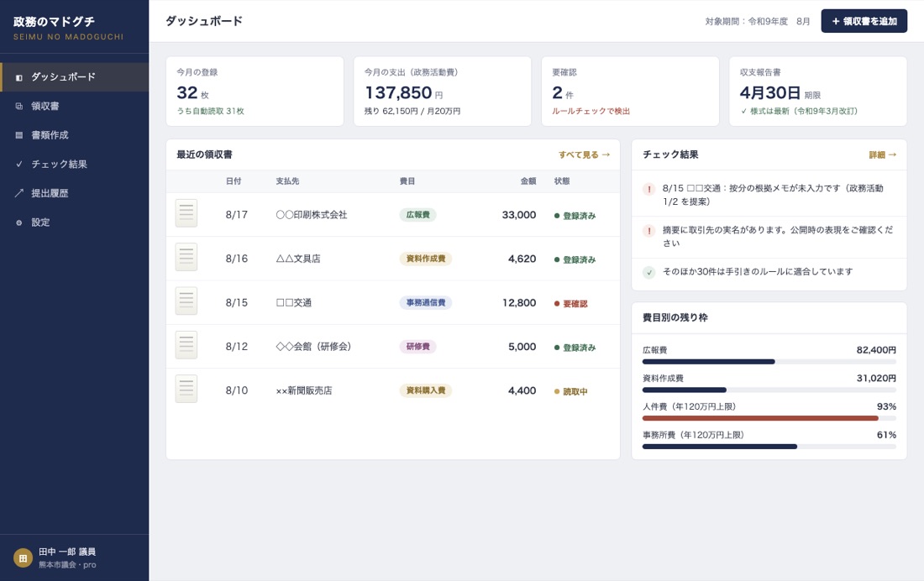The height and width of the screenshot is (581, 924).
Task: Open 設定 menu item
Action: (x=74, y=222)
